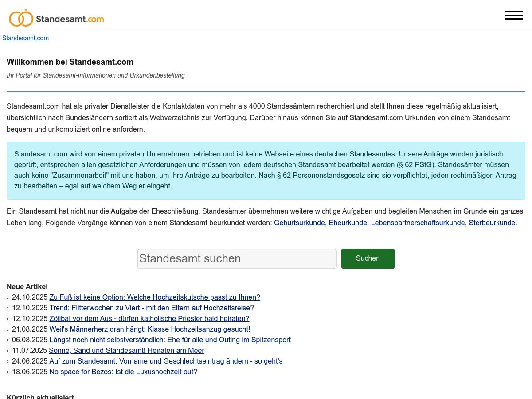Click date 18.06.2025 in article list
The image size is (532, 399).
(30, 372)
